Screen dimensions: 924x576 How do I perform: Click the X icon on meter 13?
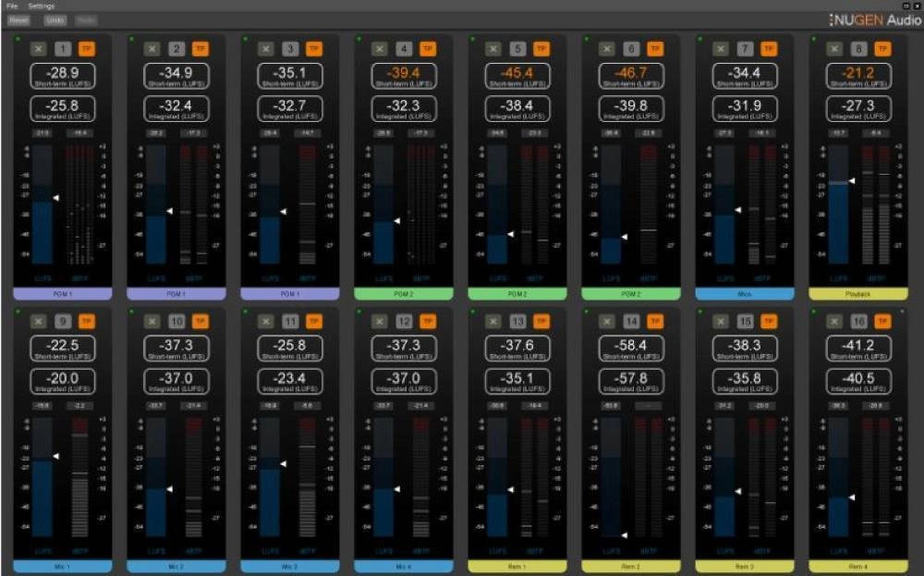pos(493,322)
